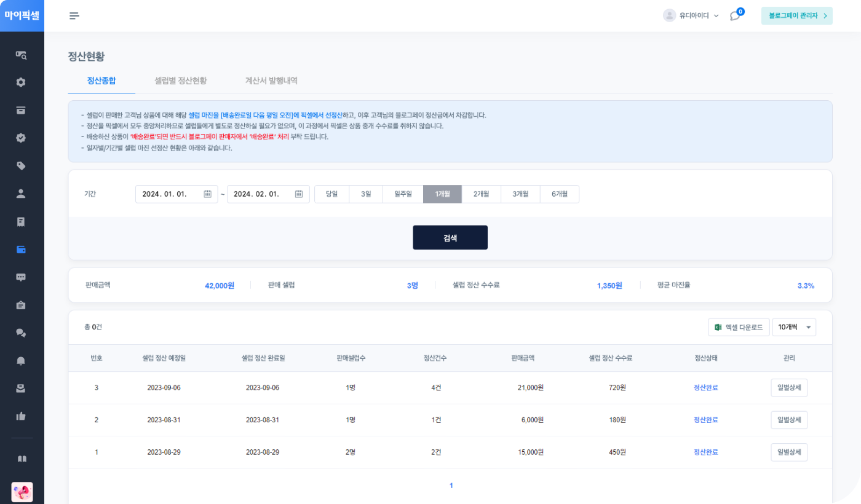861x504 pixels.
Task: Click the 엑셀 다운로드 button
Action: tap(739, 328)
